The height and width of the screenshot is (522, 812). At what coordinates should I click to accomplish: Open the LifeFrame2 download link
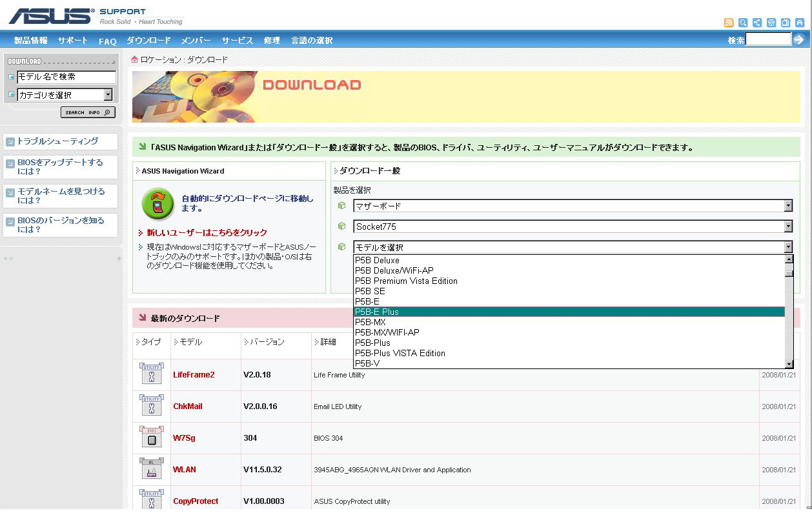coord(194,375)
